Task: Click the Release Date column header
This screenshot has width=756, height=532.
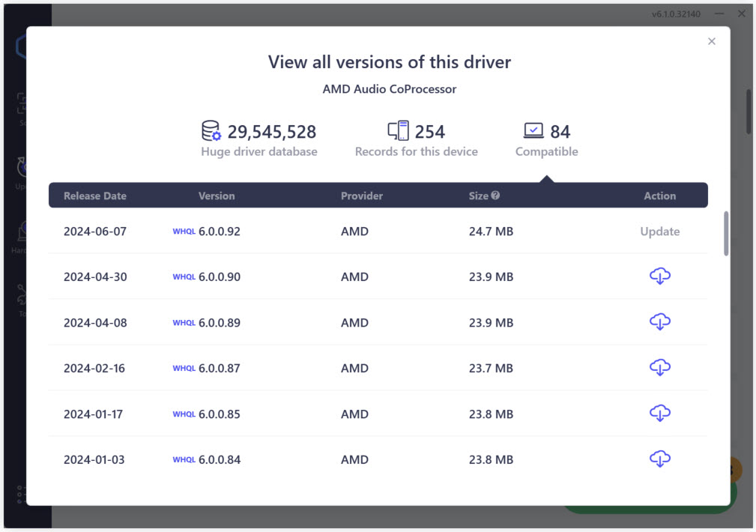Action: [x=95, y=196]
